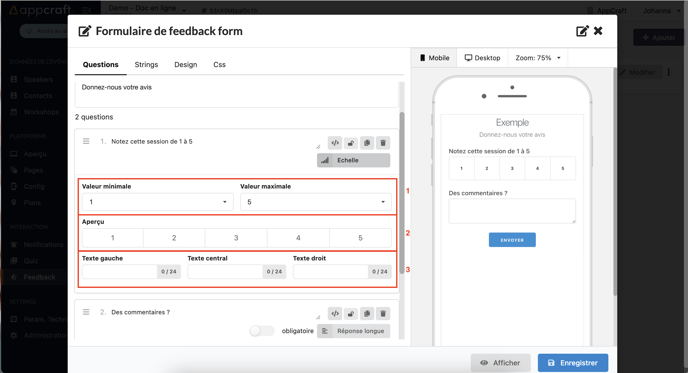Open the Valeur minimale dropdown
The image size is (688, 373).
[x=158, y=202]
